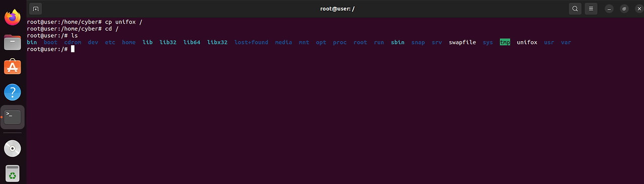Screen dimensions: 644x184
Task: Click the 'srv' directory entry
Action: [x=437, y=42]
